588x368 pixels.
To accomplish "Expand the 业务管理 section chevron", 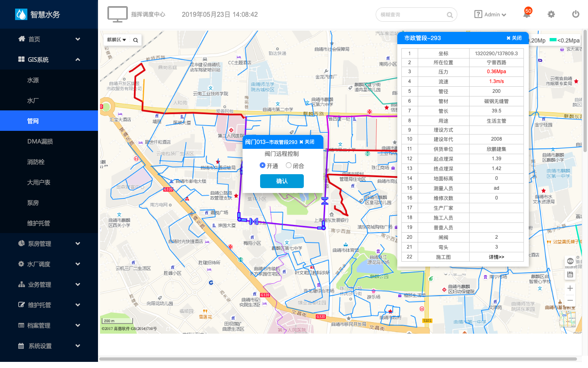I will (78, 285).
